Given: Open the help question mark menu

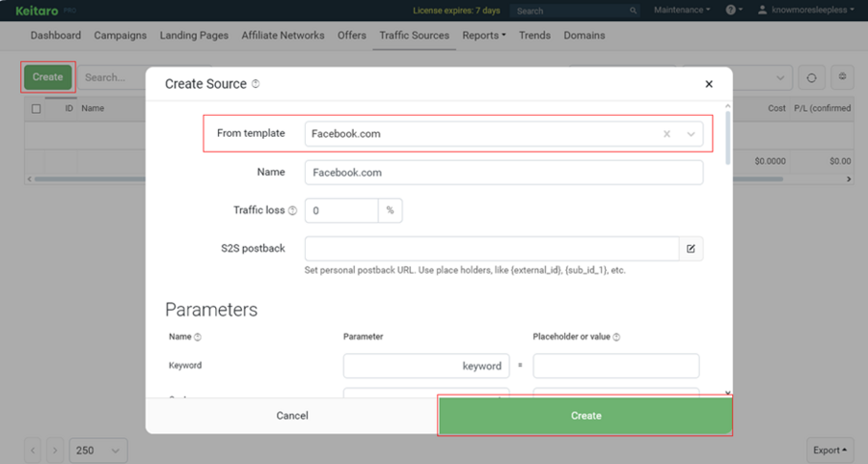Looking at the screenshot, I should tap(734, 10).
